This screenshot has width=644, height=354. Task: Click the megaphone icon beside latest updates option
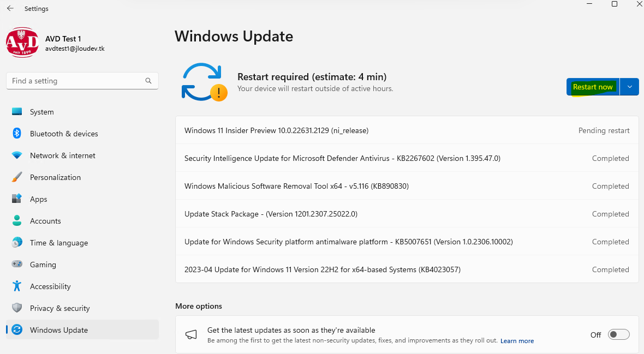point(191,335)
